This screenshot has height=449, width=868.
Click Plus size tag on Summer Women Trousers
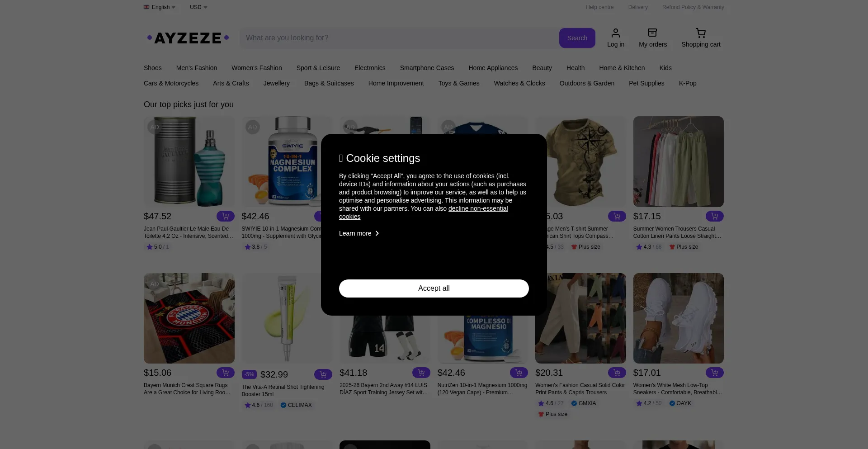[684, 247]
